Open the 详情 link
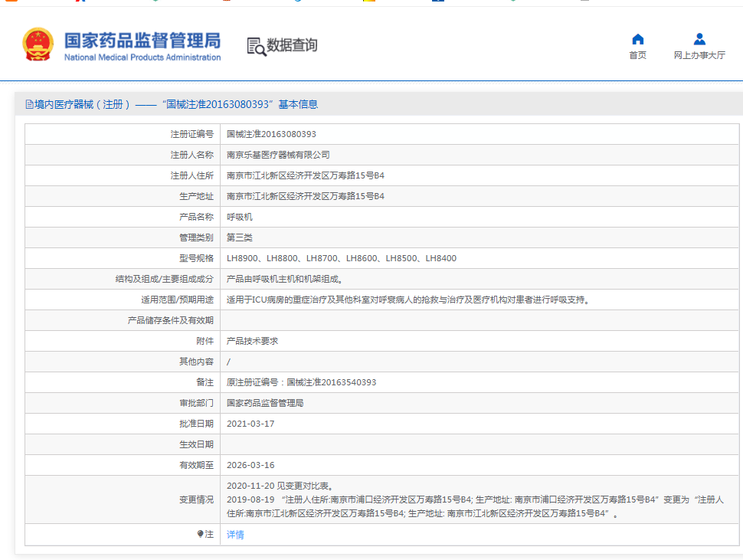Viewport: 743px width, 560px height. (x=234, y=533)
